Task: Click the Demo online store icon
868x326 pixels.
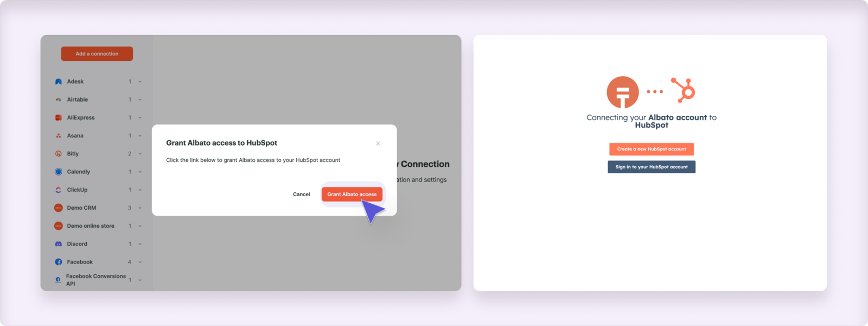Action: tap(59, 226)
